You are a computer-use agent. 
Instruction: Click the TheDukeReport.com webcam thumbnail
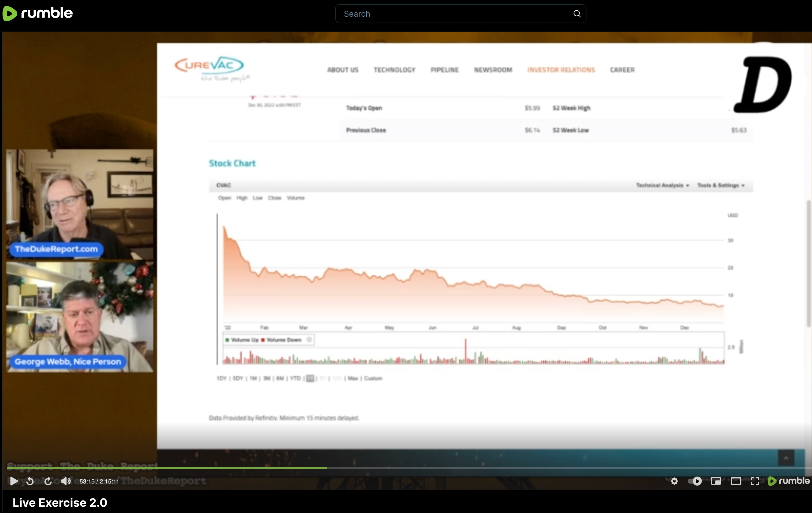80,204
